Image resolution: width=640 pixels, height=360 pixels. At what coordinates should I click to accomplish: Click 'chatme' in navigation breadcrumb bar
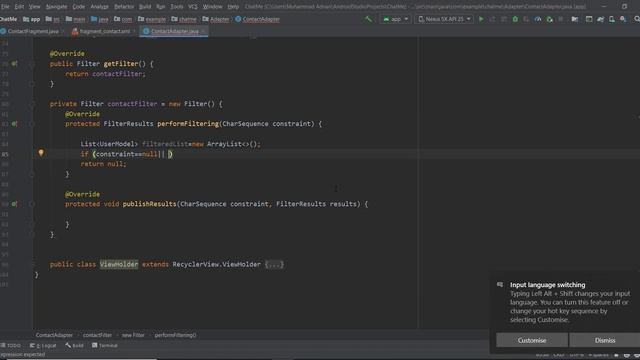pos(184,19)
